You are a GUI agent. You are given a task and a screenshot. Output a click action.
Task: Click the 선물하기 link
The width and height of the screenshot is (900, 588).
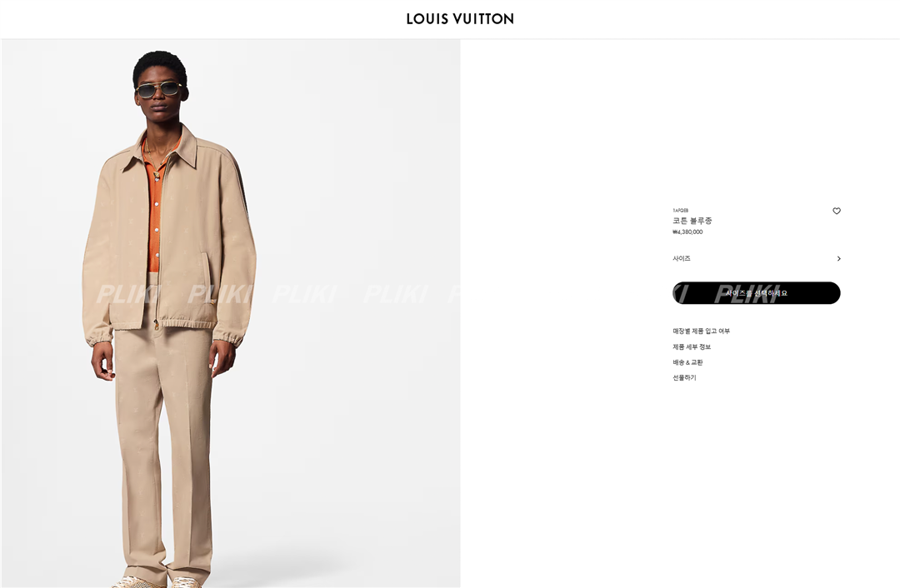684,377
